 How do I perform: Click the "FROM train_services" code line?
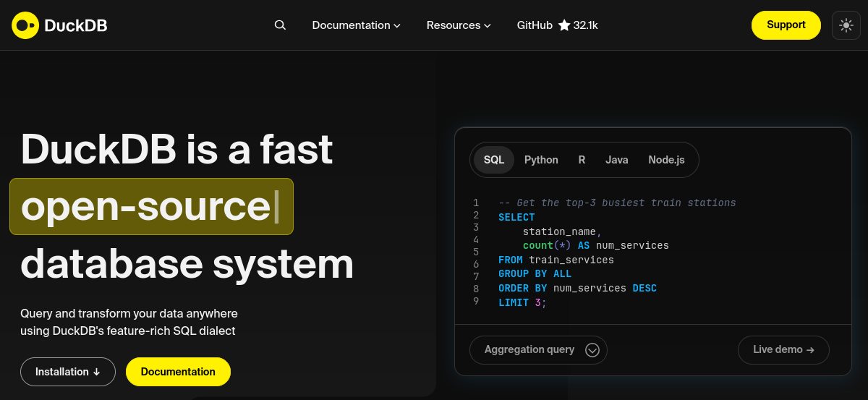pyautogui.click(x=556, y=260)
